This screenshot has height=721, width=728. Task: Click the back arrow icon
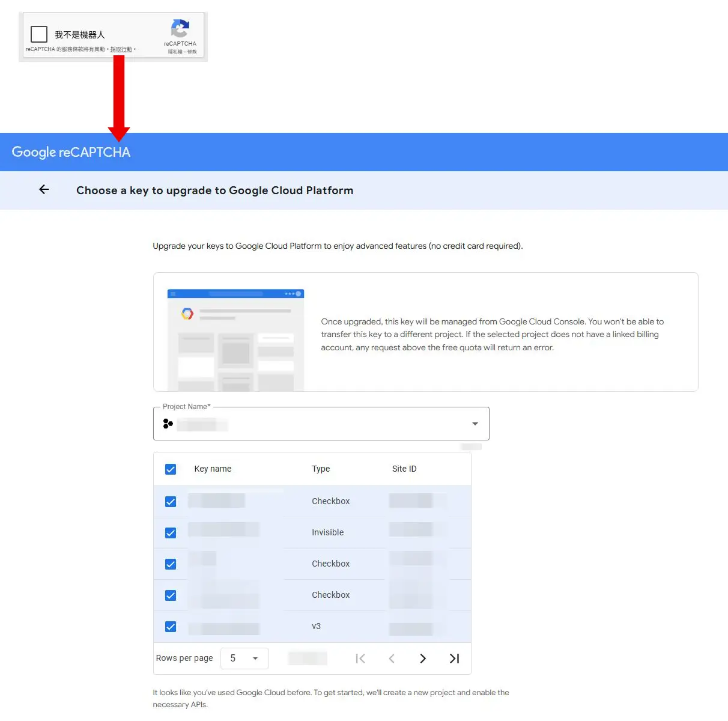(44, 190)
